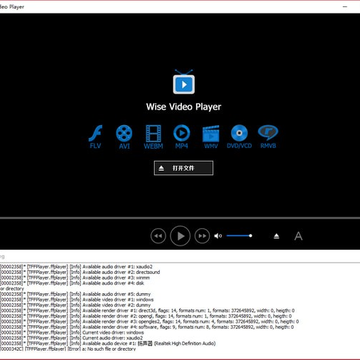Click the eject icon in control bar

[276, 236]
